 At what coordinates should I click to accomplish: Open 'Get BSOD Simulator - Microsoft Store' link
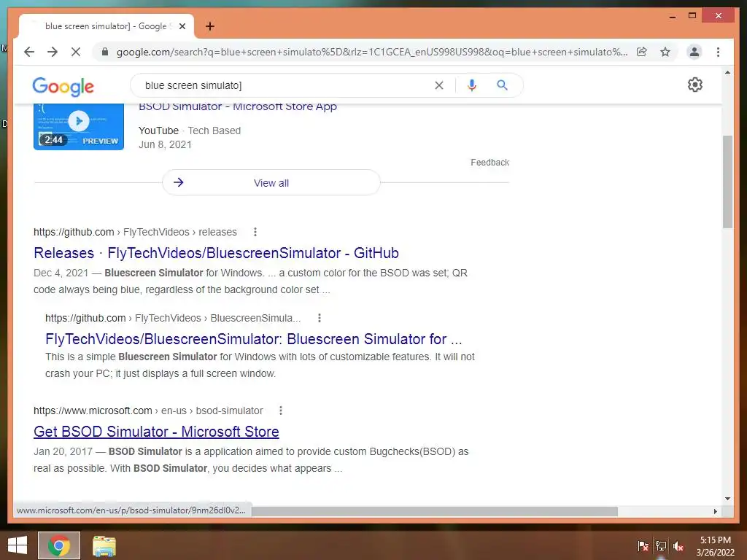pyautogui.click(x=156, y=432)
